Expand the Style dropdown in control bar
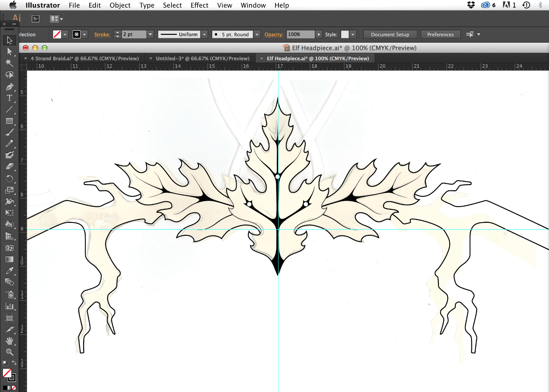The height and width of the screenshot is (392, 549). click(353, 34)
